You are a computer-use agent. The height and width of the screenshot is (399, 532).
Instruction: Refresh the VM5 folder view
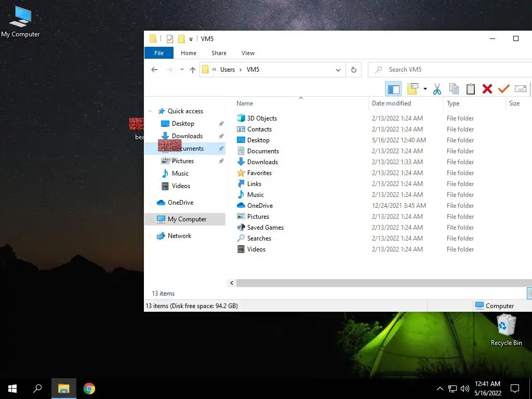coord(353,70)
